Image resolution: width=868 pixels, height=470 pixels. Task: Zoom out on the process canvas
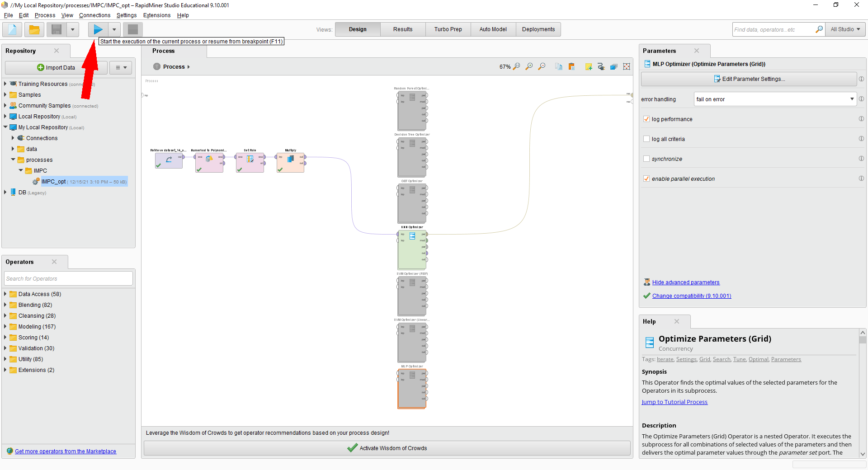pyautogui.click(x=542, y=66)
